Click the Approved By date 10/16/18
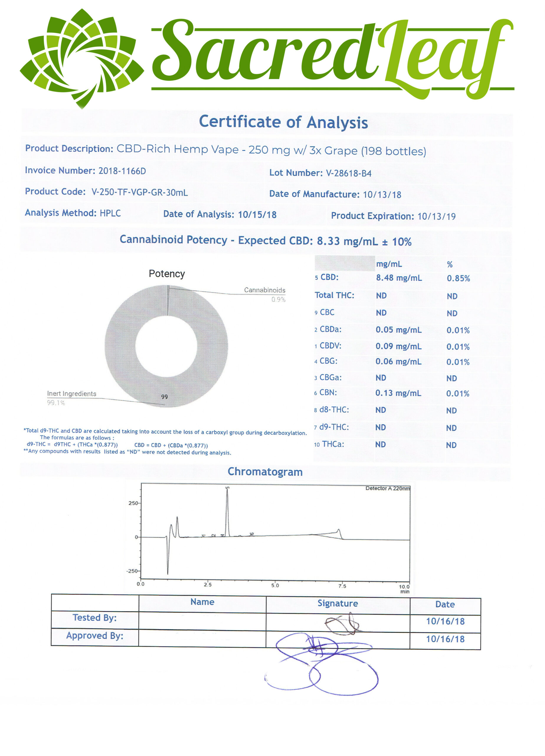Viewport: 545px width, 756px height. (x=445, y=639)
